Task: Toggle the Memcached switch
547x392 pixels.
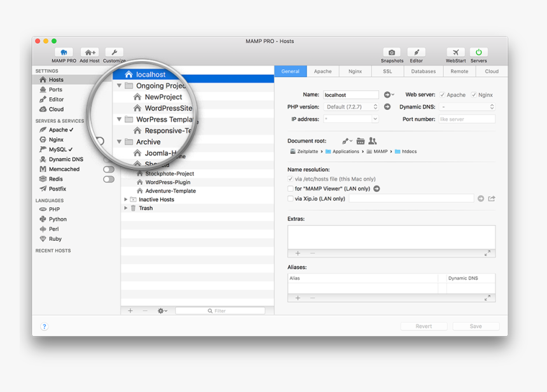Action: click(109, 170)
